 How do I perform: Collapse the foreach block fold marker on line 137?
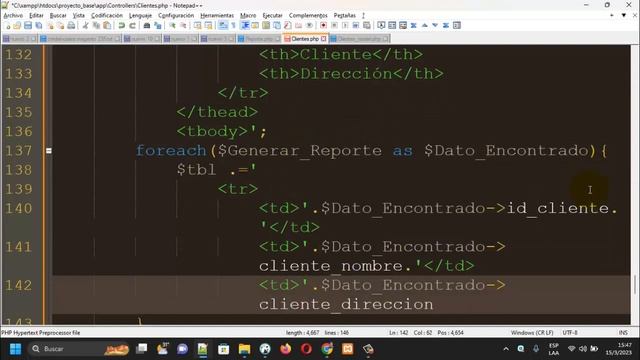coord(49,151)
